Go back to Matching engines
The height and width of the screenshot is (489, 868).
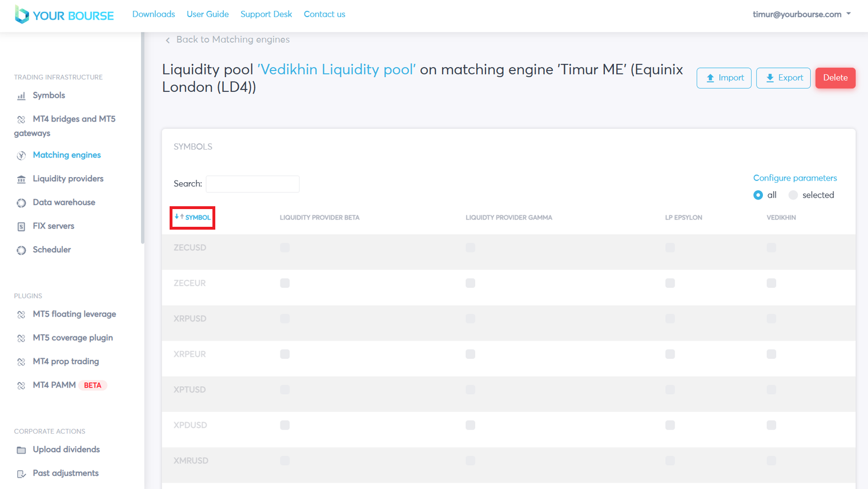(x=227, y=39)
